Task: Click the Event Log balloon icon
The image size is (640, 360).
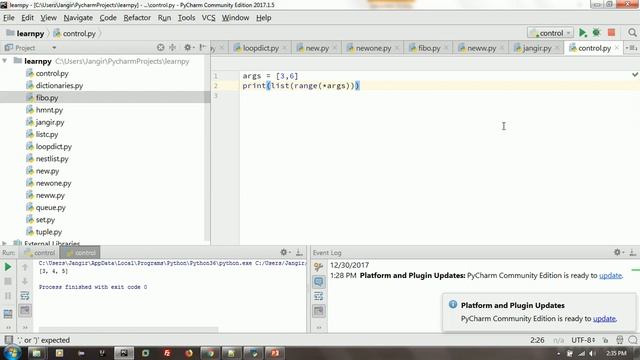Action: point(318,282)
